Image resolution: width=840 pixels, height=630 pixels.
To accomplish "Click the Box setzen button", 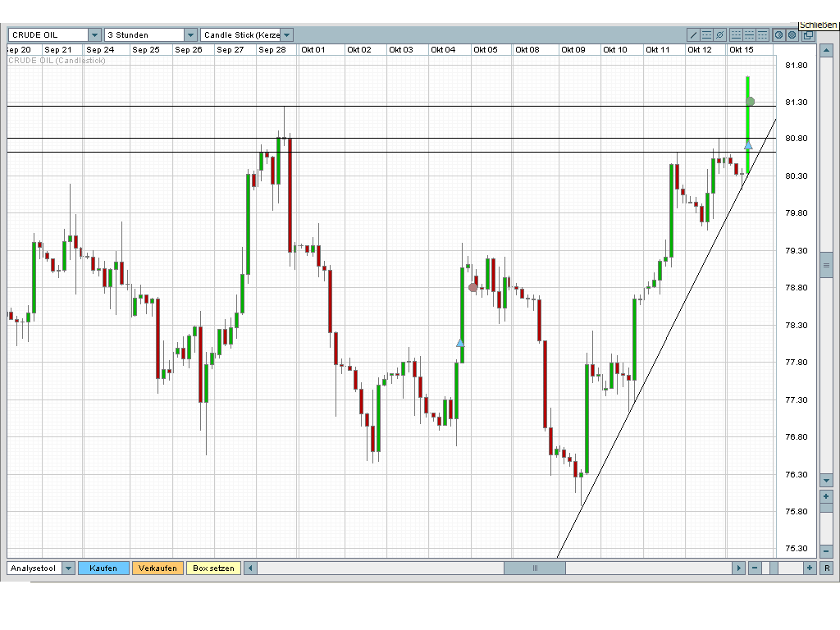I will pyautogui.click(x=213, y=568).
